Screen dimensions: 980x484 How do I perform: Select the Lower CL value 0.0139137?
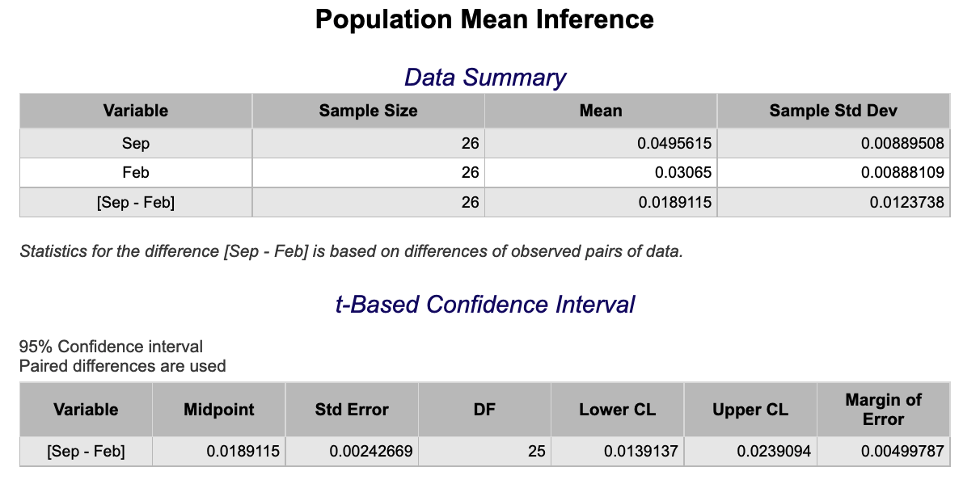(640, 451)
